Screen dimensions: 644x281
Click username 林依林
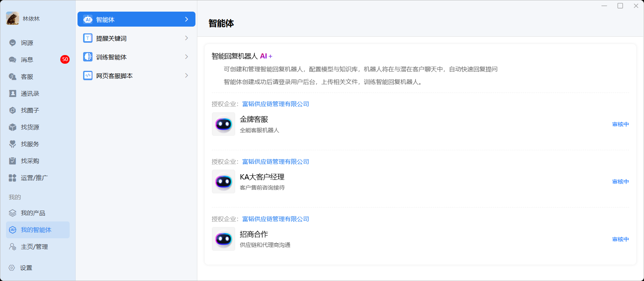(x=31, y=19)
